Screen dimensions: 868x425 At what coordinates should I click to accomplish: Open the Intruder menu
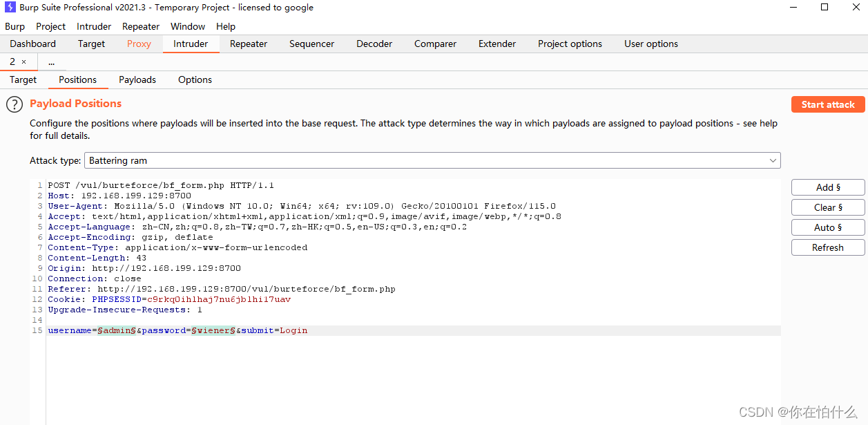94,26
